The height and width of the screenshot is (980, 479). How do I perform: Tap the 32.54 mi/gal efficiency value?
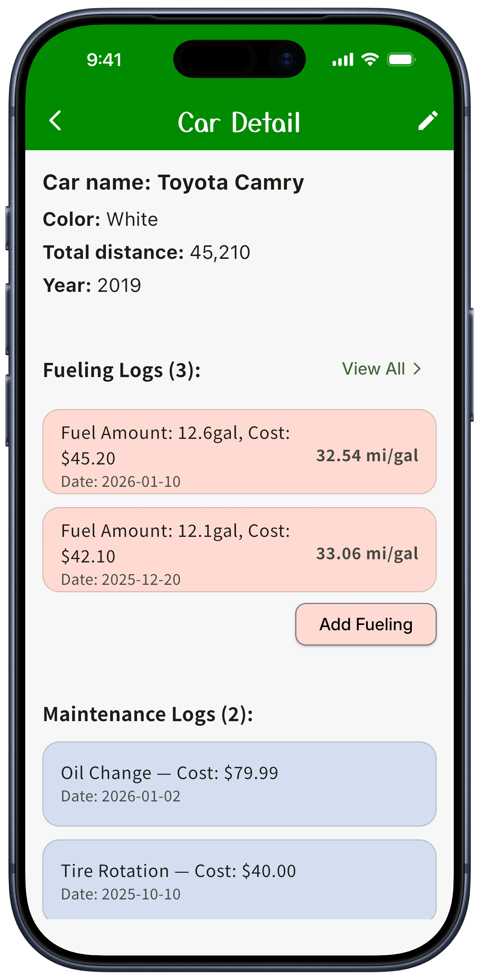click(x=367, y=455)
